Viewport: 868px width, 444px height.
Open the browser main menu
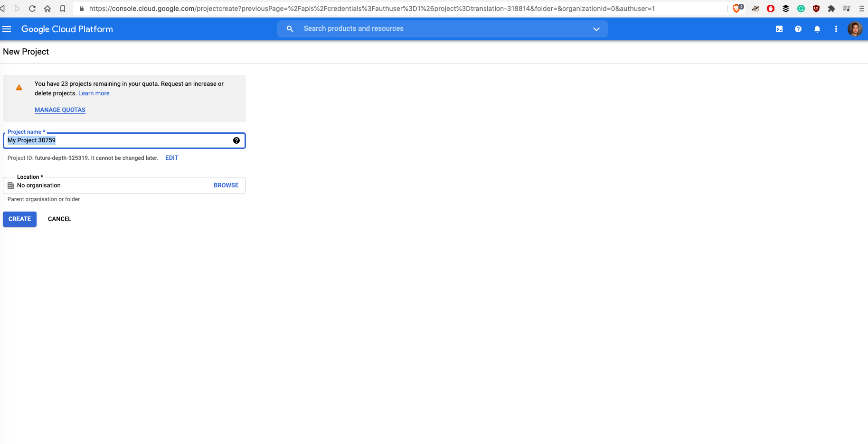862,9
